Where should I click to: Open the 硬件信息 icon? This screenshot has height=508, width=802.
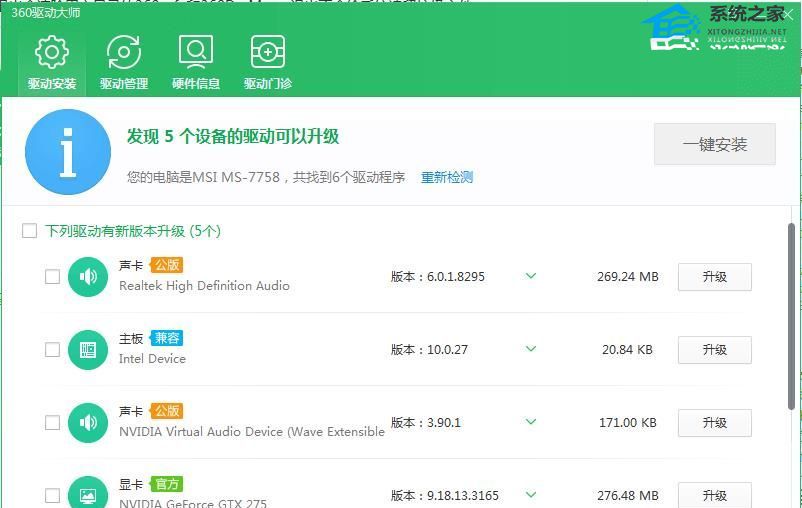195,52
